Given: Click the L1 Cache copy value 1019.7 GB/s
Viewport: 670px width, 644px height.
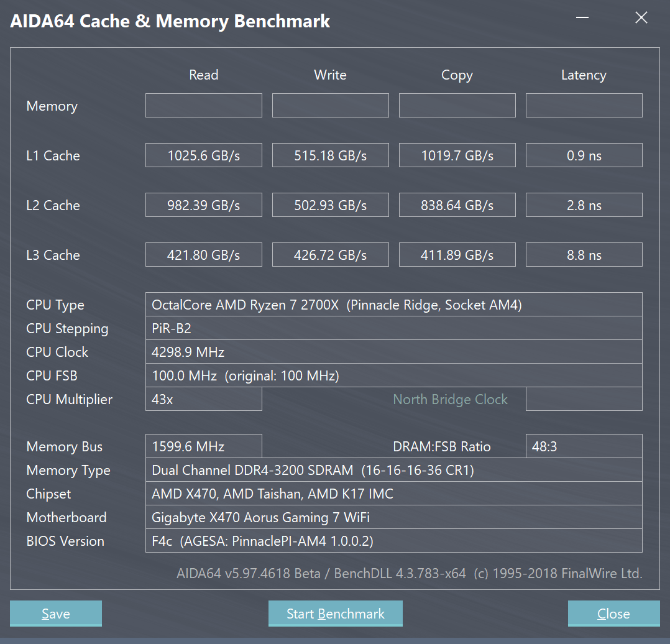Looking at the screenshot, I should pyautogui.click(x=457, y=155).
